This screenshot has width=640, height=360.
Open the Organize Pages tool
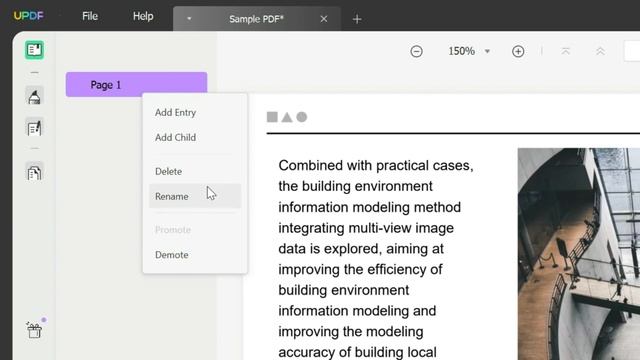(34, 172)
